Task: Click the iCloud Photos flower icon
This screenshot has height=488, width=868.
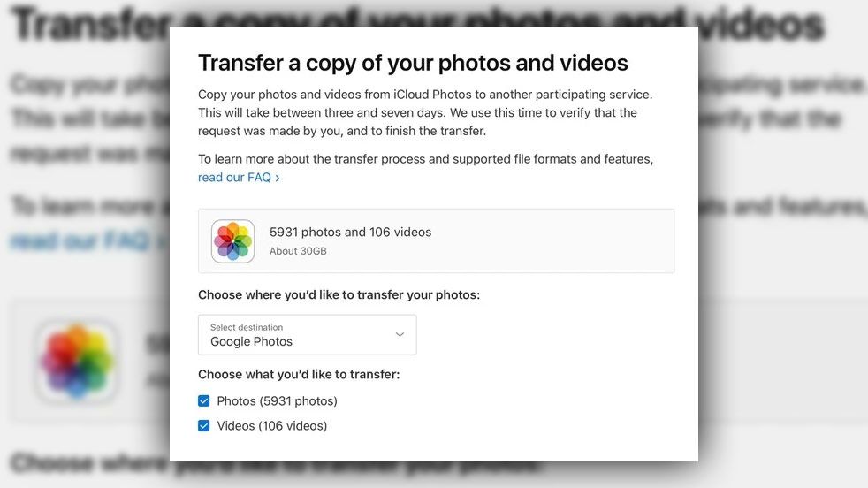Action: coord(233,241)
